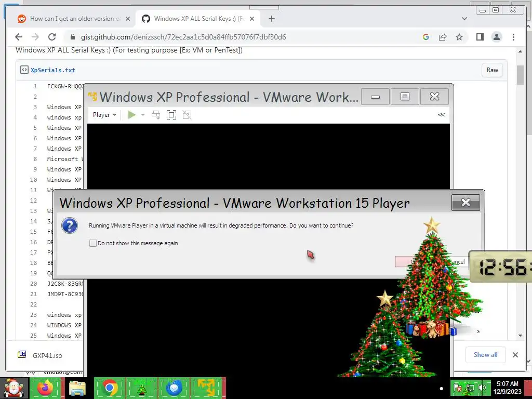Screen dimensions: 532x399
Task: Enter full screen mode in VMware Player
Action: pyautogui.click(x=171, y=115)
